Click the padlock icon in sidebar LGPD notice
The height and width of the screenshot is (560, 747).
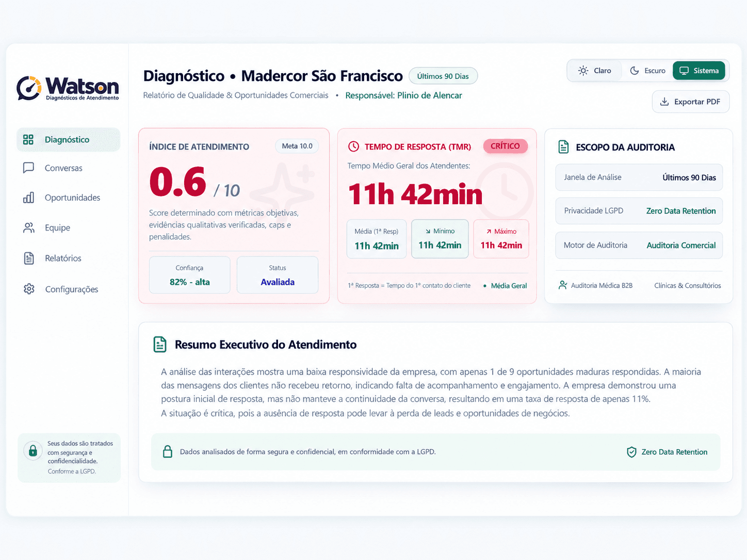click(33, 451)
